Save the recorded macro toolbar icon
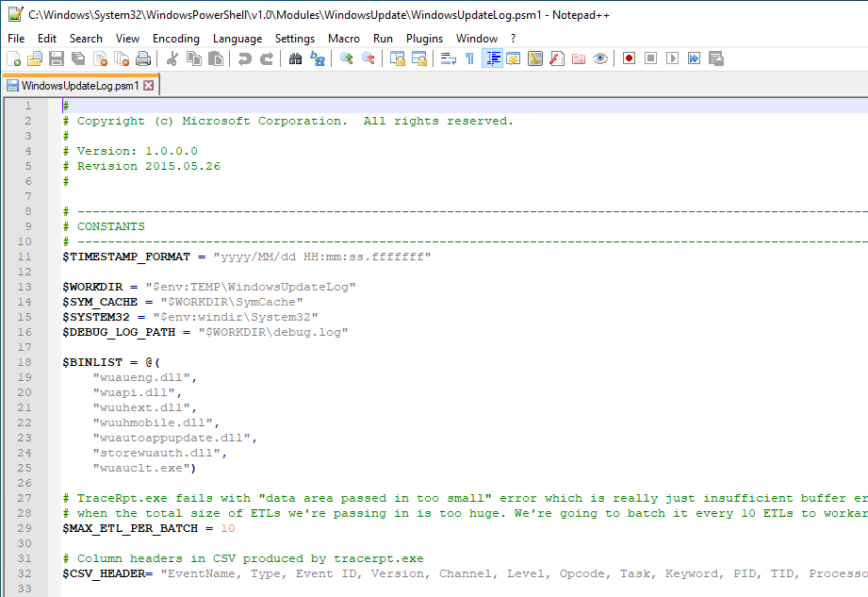The height and width of the screenshot is (597, 868). click(x=716, y=58)
